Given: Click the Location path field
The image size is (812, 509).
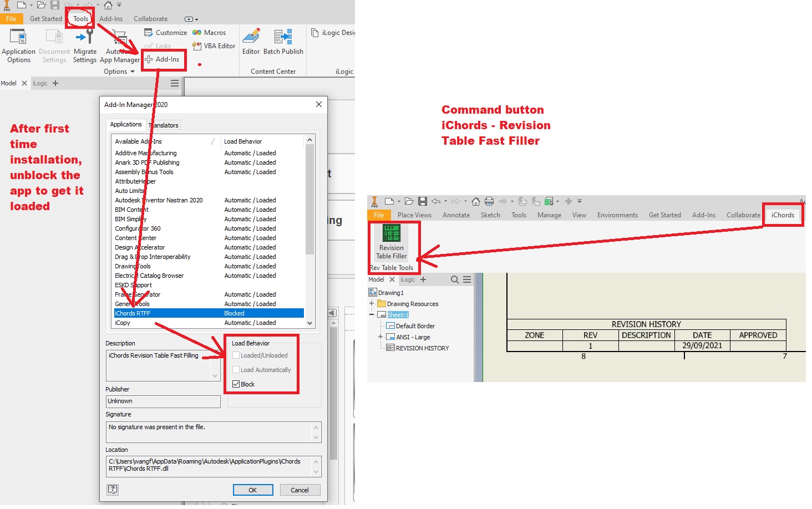Looking at the screenshot, I should (214, 466).
